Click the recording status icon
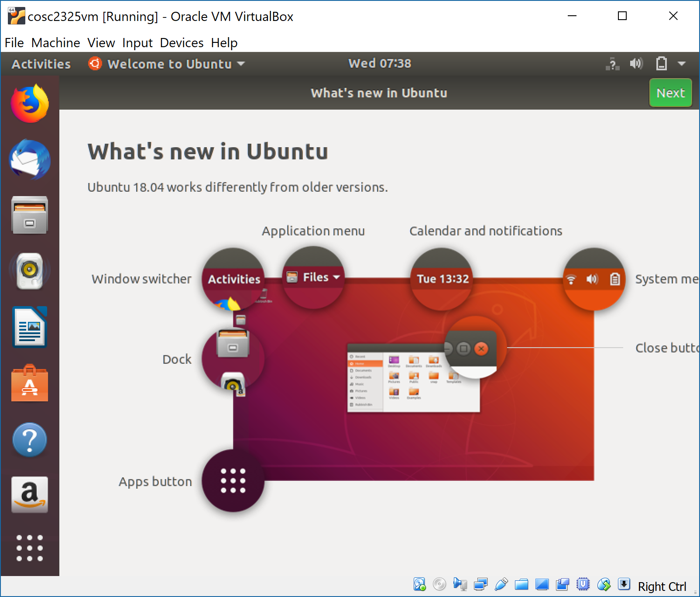Screen dimensions: 700x597 point(563,584)
